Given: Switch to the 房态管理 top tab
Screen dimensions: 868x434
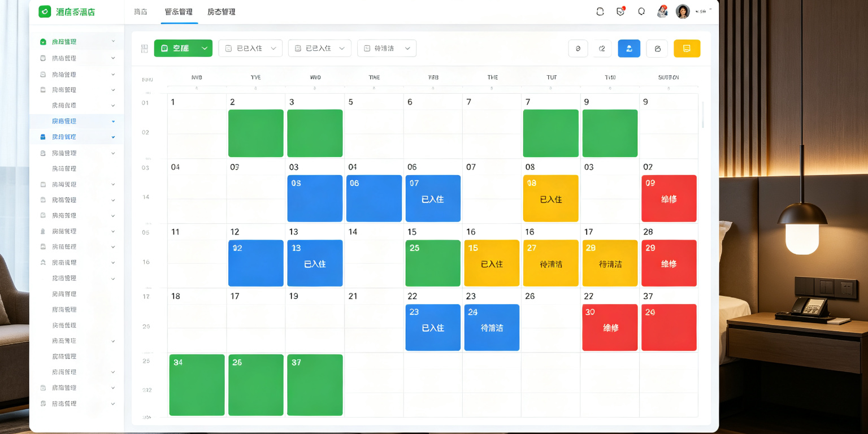Looking at the screenshot, I should pyautogui.click(x=222, y=12).
